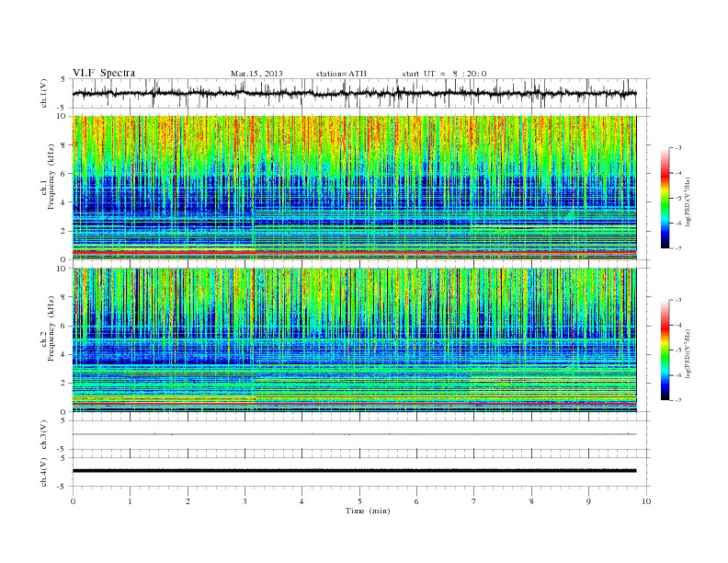Click the 'ch.1(V)' waveform axis label
The height and width of the screenshot is (563, 728).
pyautogui.click(x=44, y=94)
